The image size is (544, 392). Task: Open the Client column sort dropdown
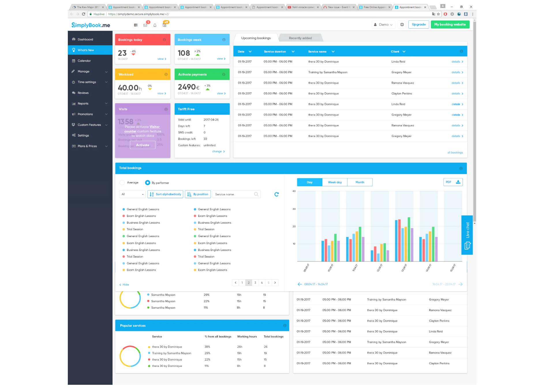(403, 51)
